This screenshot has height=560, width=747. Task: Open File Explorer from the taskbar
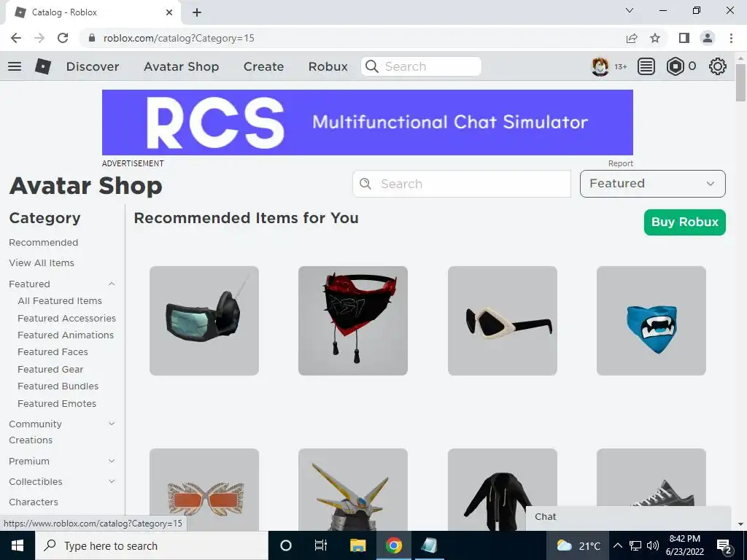click(357, 545)
